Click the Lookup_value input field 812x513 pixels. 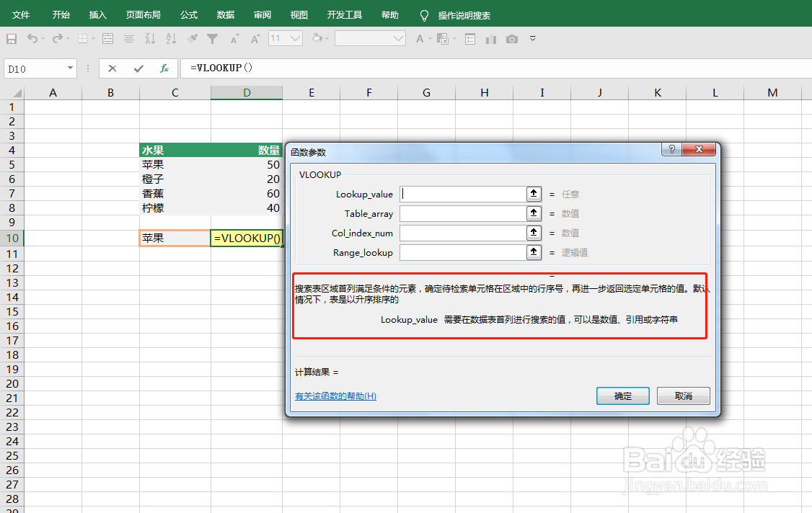click(x=464, y=194)
